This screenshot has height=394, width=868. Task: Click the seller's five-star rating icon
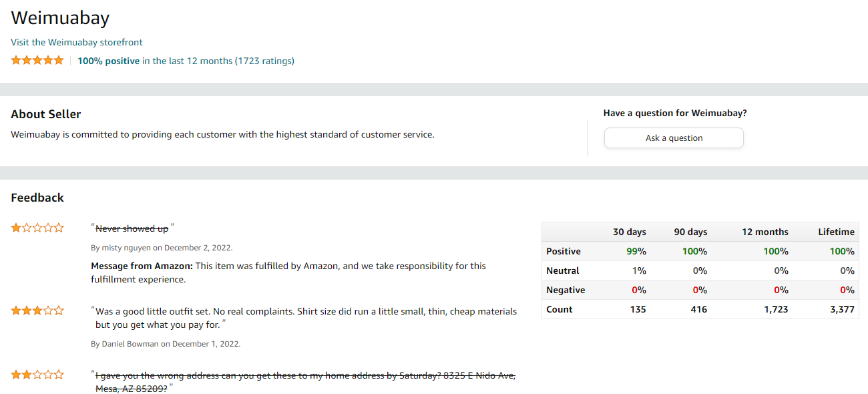(37, 60)
